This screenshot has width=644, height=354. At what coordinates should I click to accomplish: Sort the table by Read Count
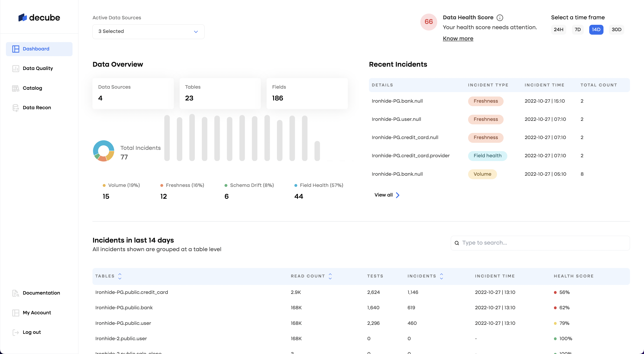[331, 276]
